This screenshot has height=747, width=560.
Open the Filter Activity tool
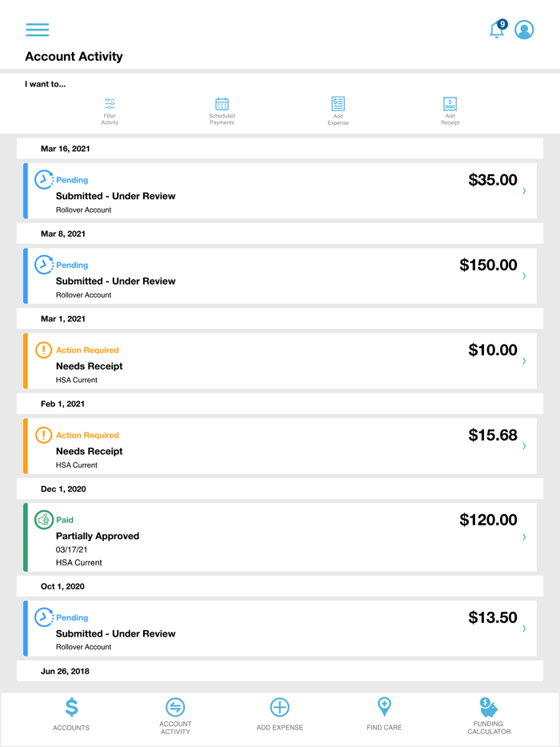click(110, 109)
